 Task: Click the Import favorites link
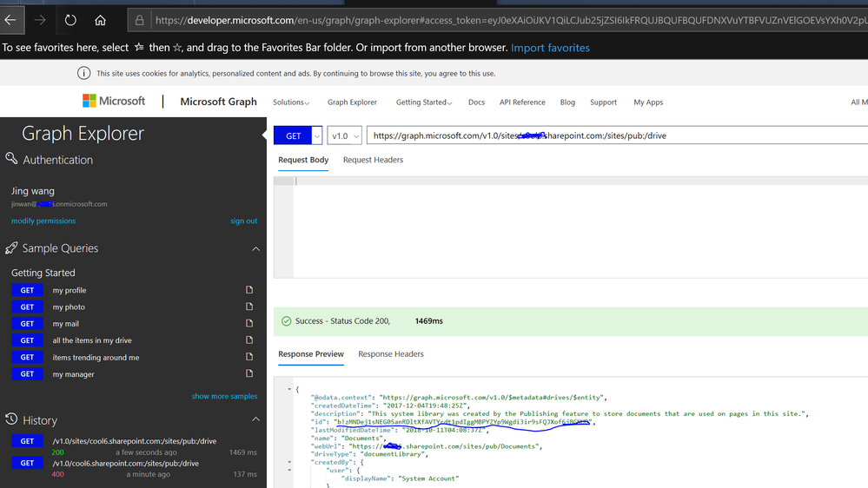tap(550, 48)
